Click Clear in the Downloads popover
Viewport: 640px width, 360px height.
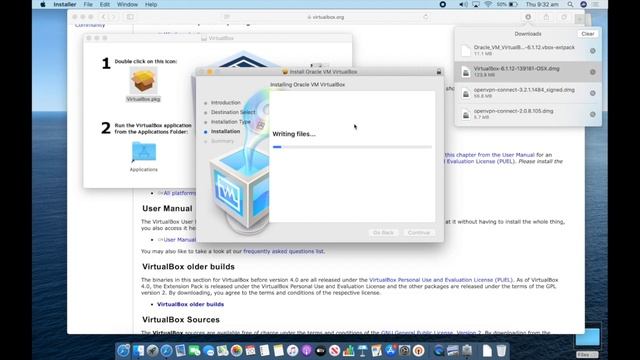(588, 34)
